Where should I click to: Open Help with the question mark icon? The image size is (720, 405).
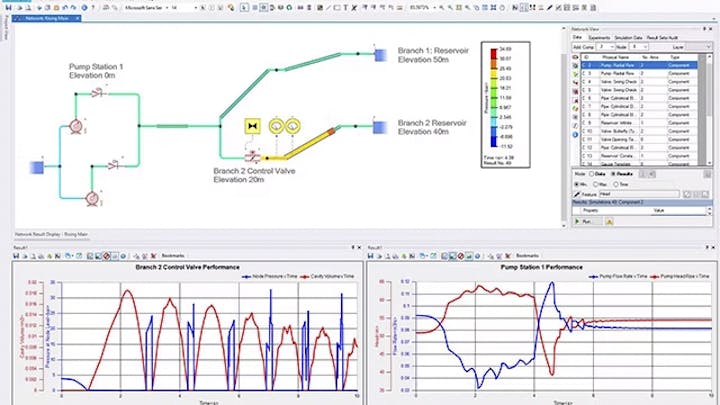point(93,8)
